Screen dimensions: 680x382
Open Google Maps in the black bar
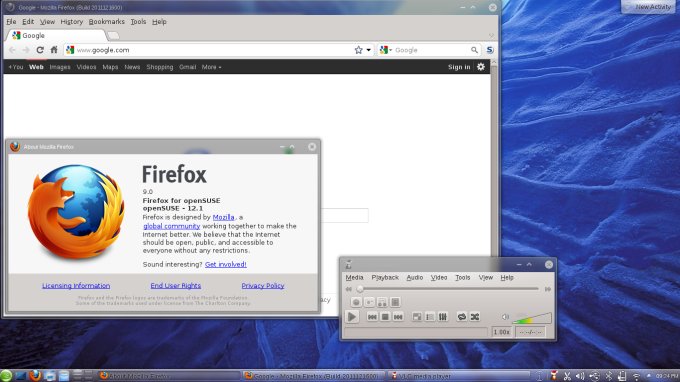110,67
